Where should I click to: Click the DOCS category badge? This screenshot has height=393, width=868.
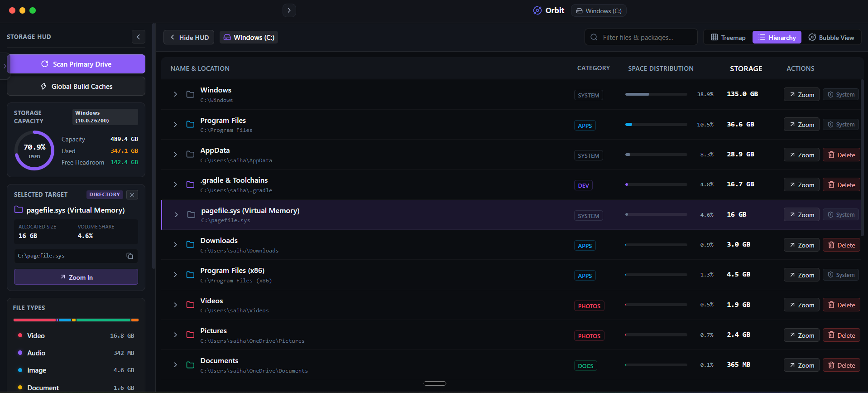point(585,366)
